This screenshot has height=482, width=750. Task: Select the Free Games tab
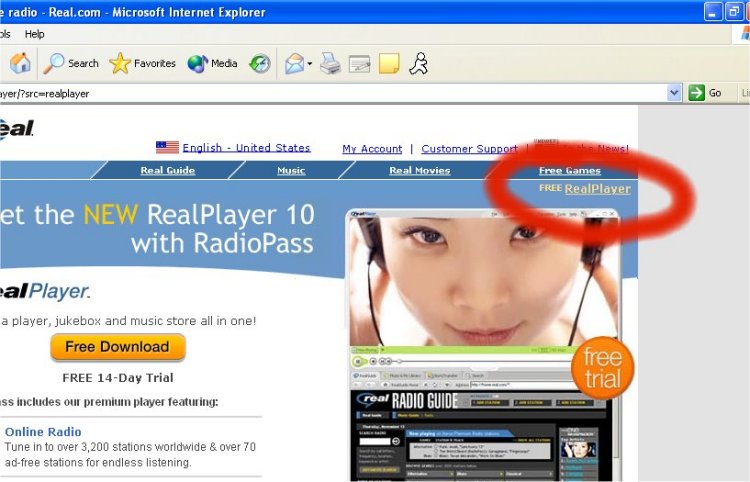click(x=570, y=170)
